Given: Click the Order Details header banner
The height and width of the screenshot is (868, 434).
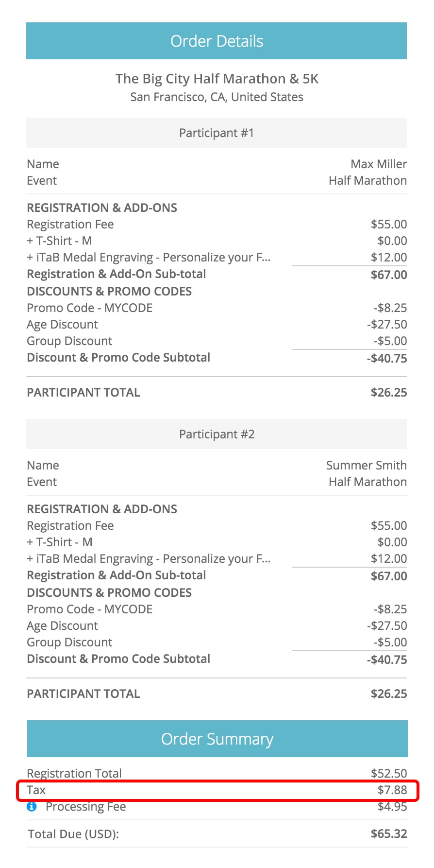Looking at the screenshot, I should [x=217, y=41].
